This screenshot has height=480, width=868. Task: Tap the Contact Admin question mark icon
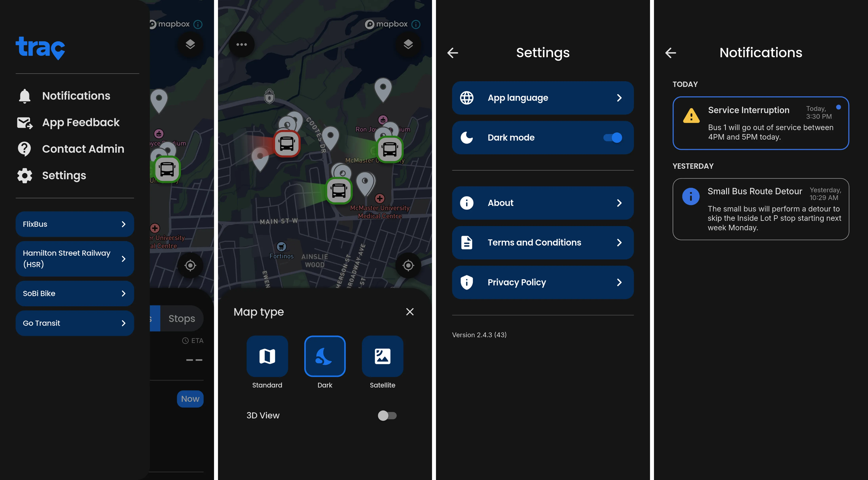tap(24, 149)
